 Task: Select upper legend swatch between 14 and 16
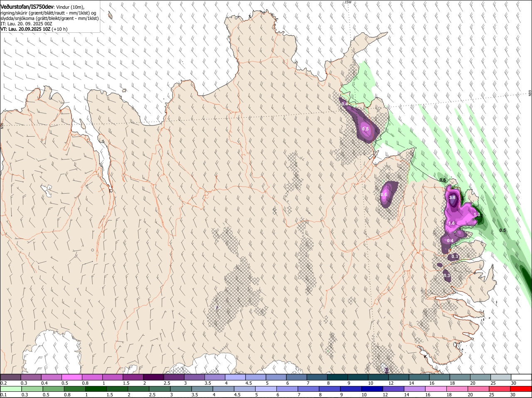pos(419,377)
